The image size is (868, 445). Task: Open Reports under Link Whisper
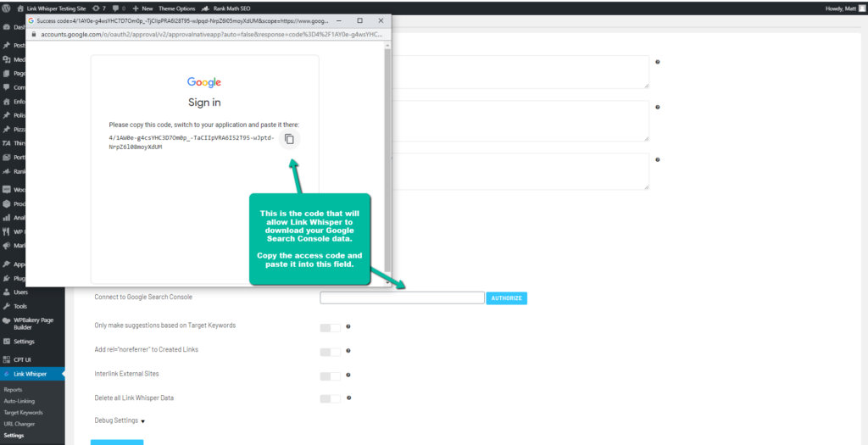(x=13, y=390)
